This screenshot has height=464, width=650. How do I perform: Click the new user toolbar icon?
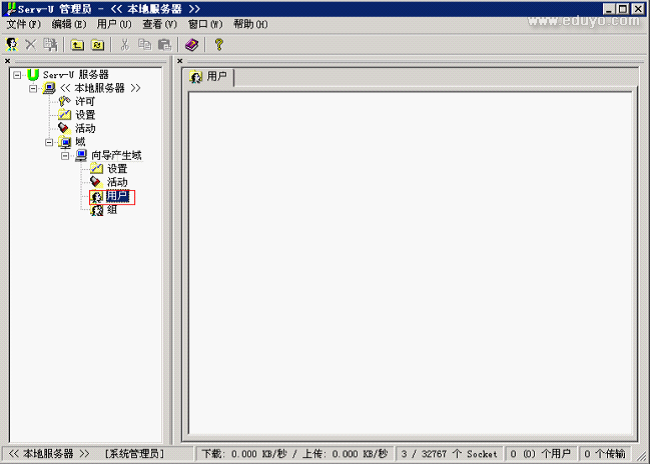12,44
